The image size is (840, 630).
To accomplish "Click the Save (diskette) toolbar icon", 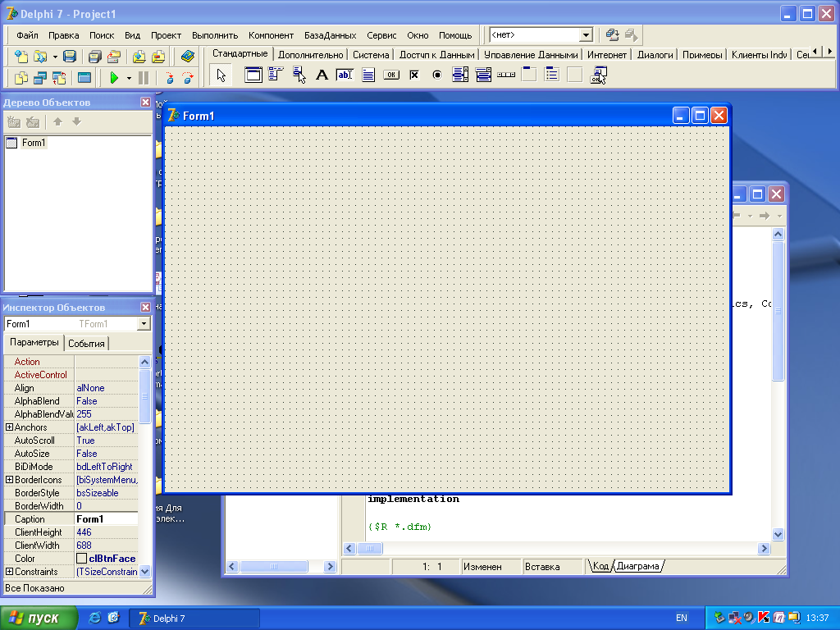I will pyautogui.click(x=70, y=57).
